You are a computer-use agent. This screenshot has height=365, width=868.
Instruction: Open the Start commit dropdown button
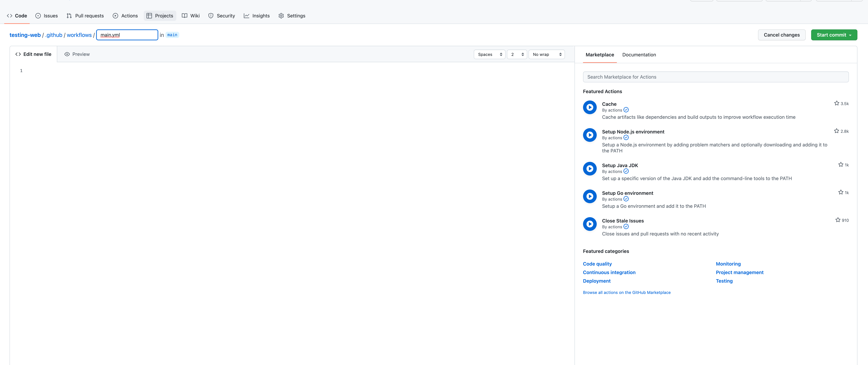tap(834, 35)
